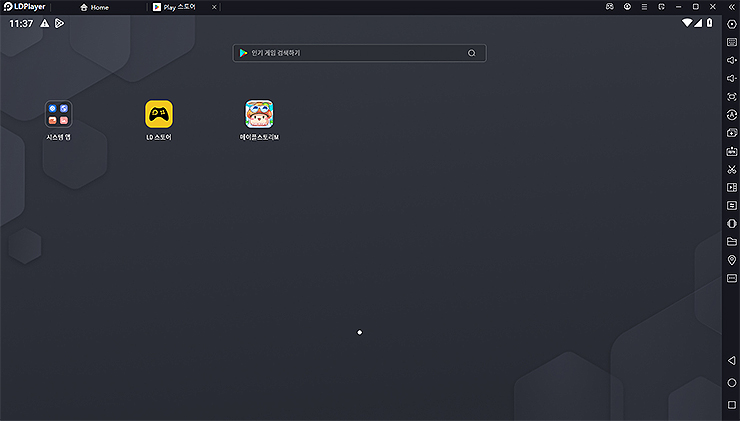The width and height of the screenshot is (740, 421).
Task: Click the Google Play logo in search bar
Action: point(243,53)
